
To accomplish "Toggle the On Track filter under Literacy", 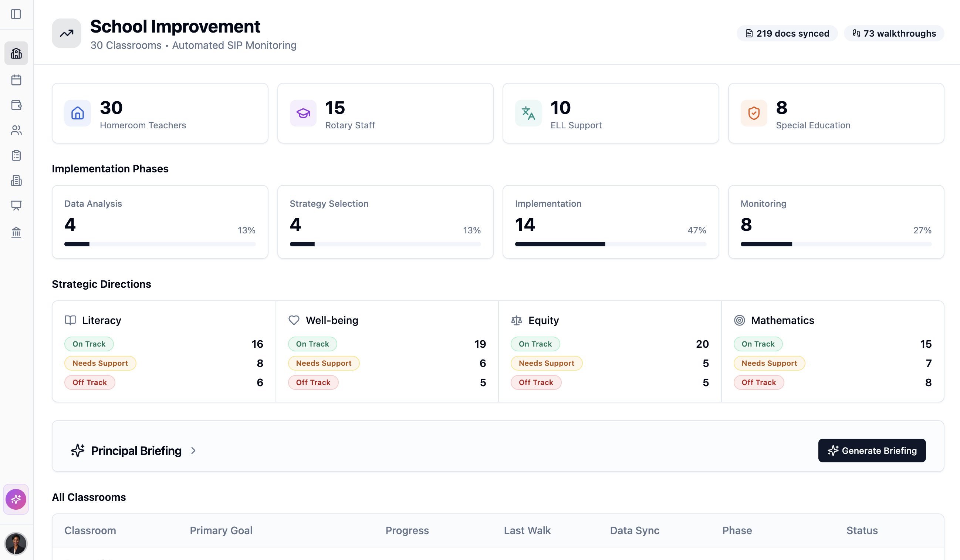I will [x=89, y=344].
